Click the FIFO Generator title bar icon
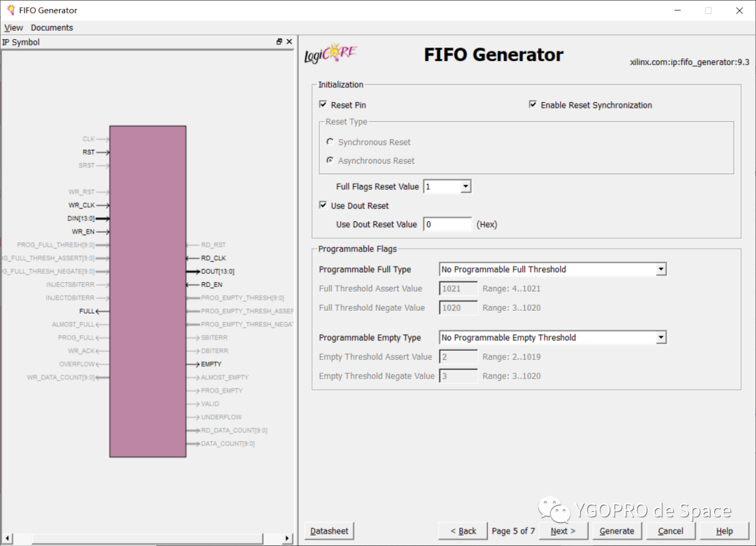Viewport: 756px width, 546px height. click(10, 10)
